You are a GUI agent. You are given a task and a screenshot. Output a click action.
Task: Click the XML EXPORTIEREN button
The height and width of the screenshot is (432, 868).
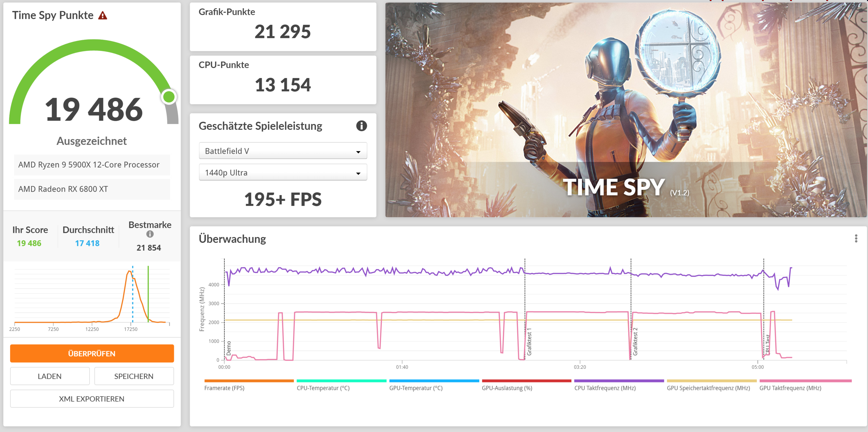coord(92,399)
